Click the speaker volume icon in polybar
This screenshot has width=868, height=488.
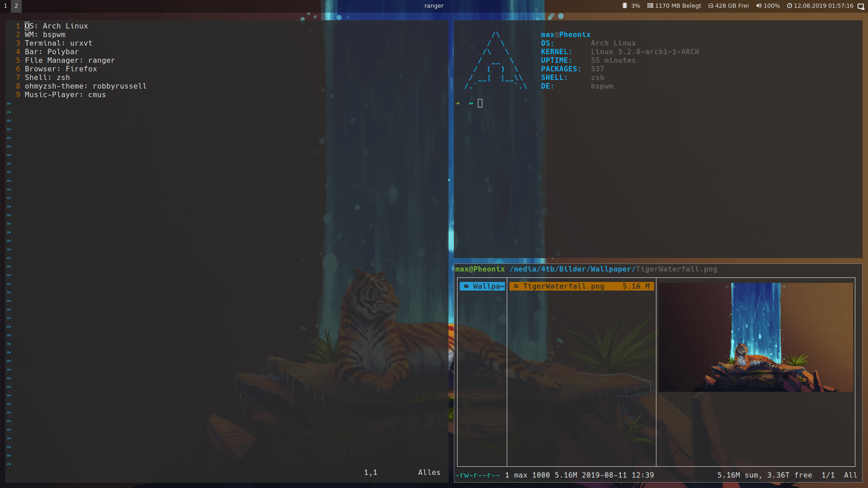click(x=758, y=6)
